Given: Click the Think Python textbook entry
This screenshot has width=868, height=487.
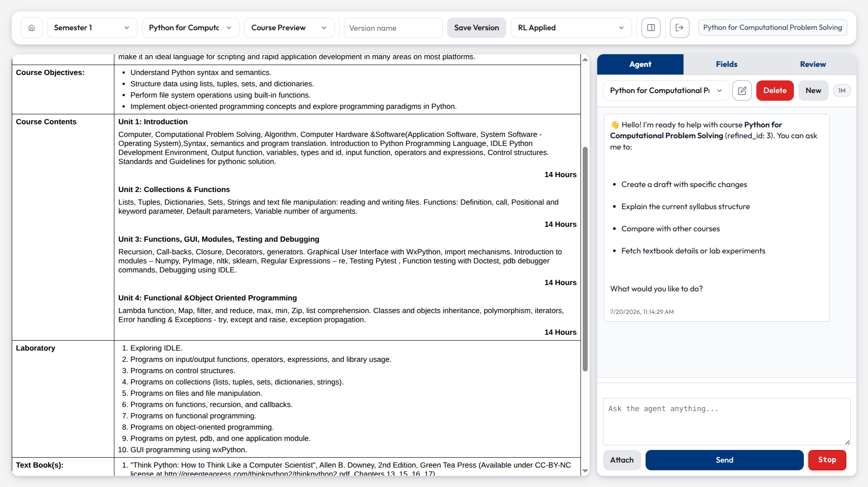Looking at the screenshot, I should point(350,469).
